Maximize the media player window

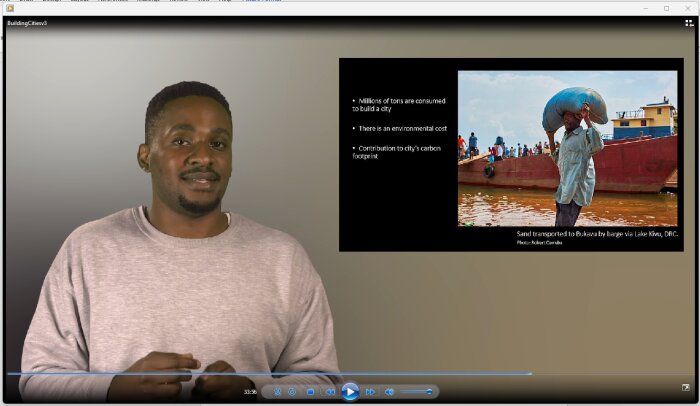667,7
